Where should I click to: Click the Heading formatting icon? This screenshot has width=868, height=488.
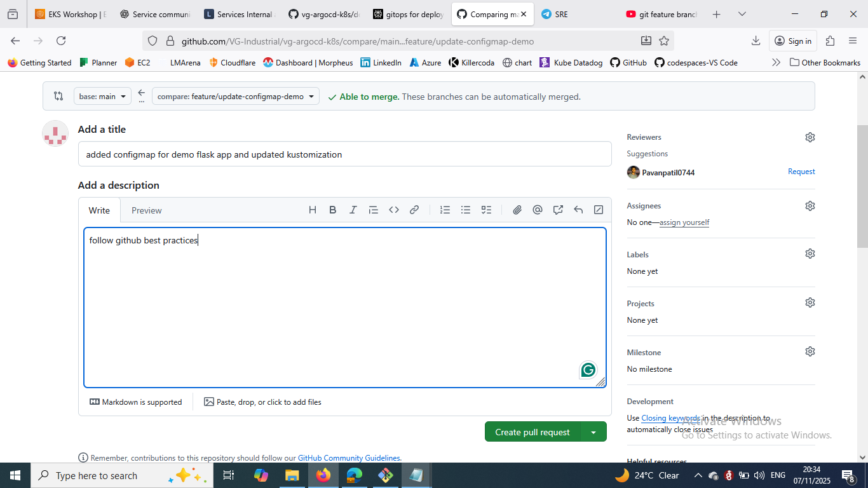(312, 210)
